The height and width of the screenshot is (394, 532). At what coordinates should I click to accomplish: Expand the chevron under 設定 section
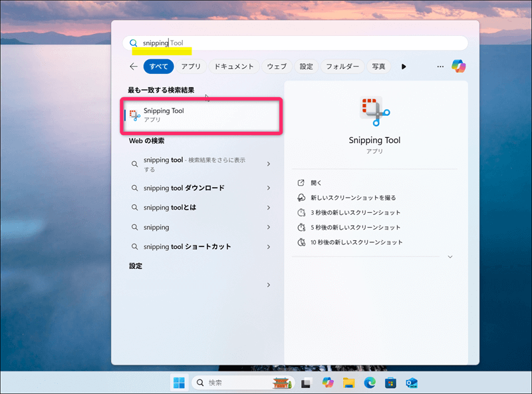(269, 285)
